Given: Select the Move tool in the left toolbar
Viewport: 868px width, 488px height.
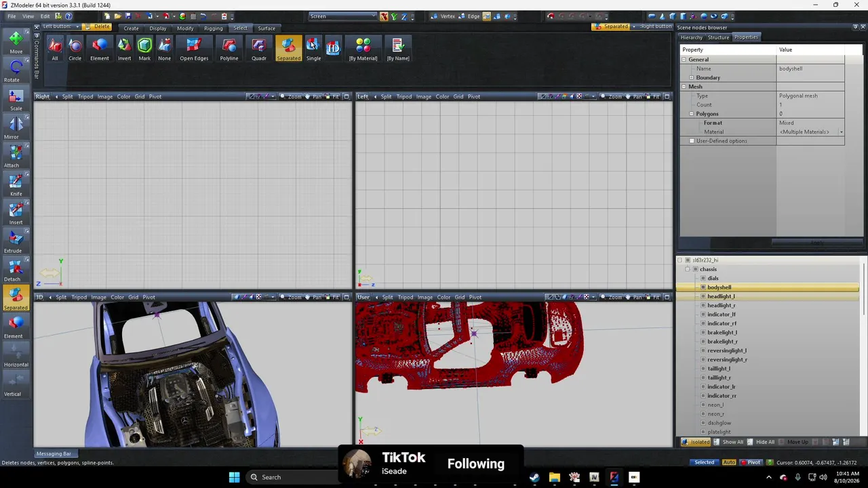Looking at the screenshot, I should pyautogui.click(x=16, y=42).
